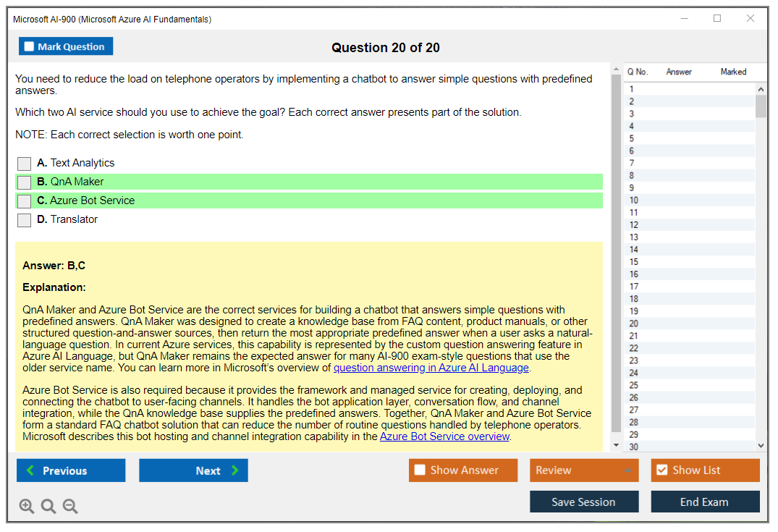Select question 21 in the list

[x=690, y=336]
